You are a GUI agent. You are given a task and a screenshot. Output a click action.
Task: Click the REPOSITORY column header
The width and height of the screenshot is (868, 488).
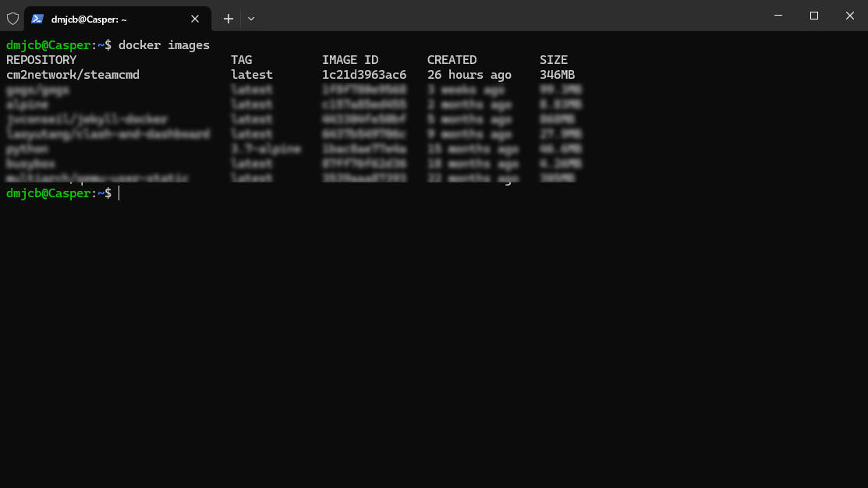pos(41,60)
